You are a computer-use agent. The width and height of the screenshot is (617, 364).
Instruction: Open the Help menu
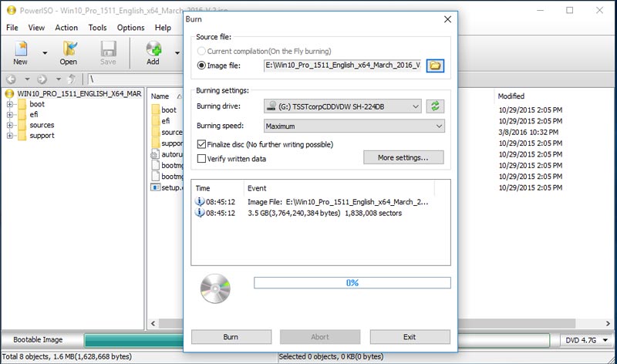pos(163,28)
